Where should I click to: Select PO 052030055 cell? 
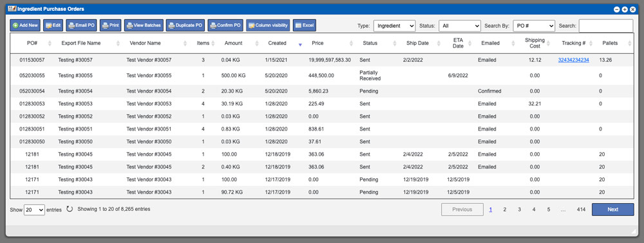click(x=32, y=75)
